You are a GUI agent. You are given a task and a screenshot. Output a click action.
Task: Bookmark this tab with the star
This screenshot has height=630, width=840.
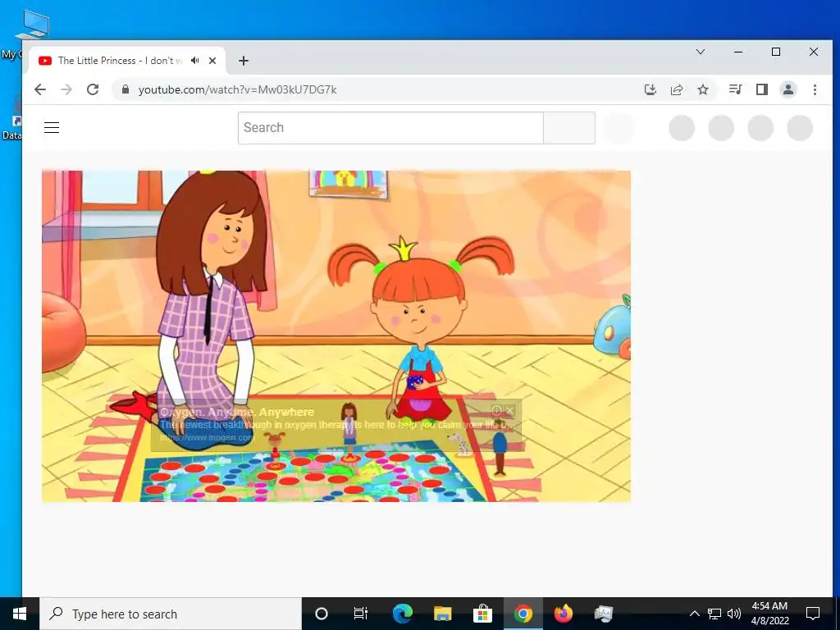(703, 89)
